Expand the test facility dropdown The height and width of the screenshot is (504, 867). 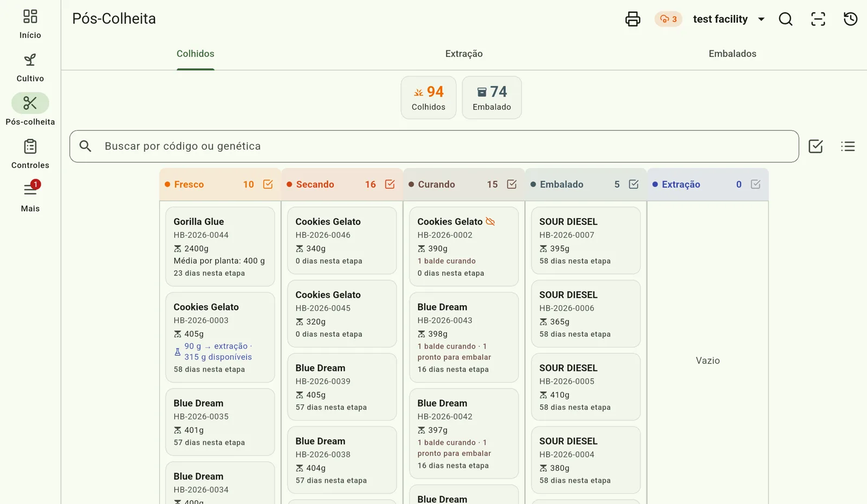coord(729,19)
